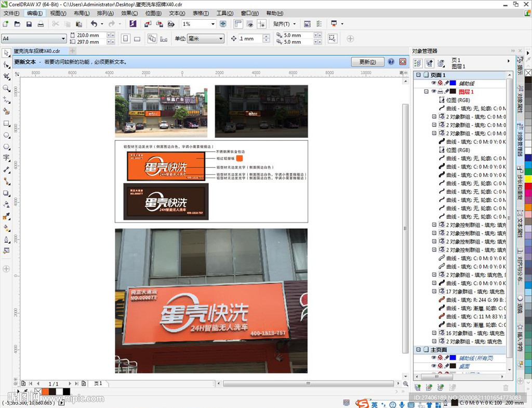Select the Color Eyedropper tool
Viewport: 532px width, 408px height.
coord(6,216)
